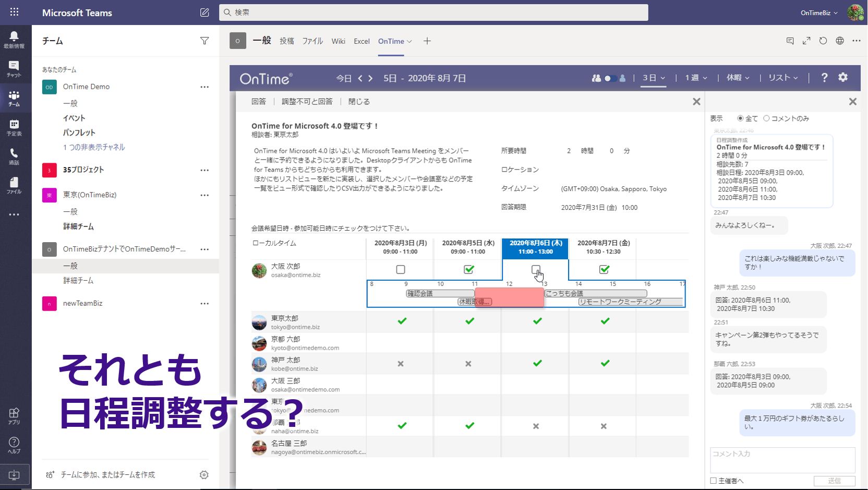
Task: Click the tab reload icon
Action: point(823,41)
